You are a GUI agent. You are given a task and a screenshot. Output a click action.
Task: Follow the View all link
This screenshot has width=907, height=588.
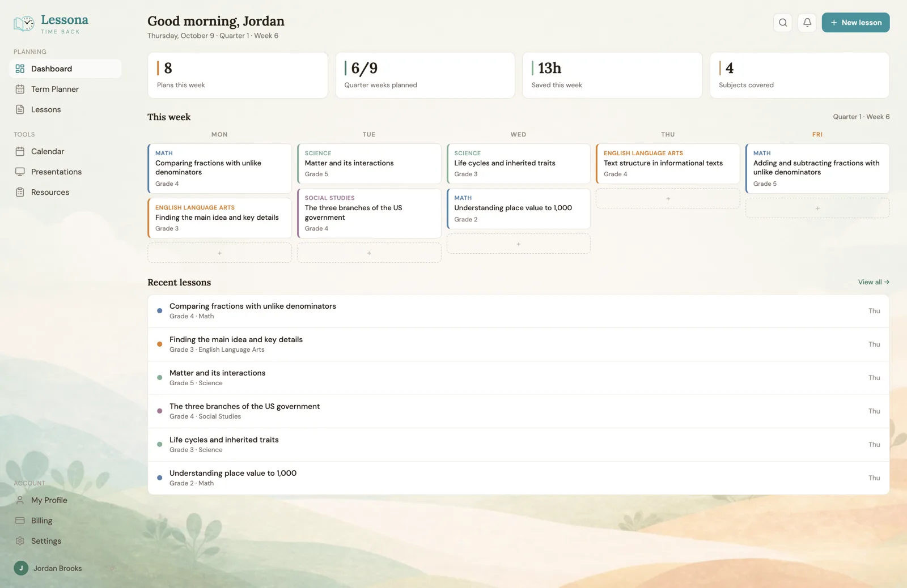click(x=874, y=282)
